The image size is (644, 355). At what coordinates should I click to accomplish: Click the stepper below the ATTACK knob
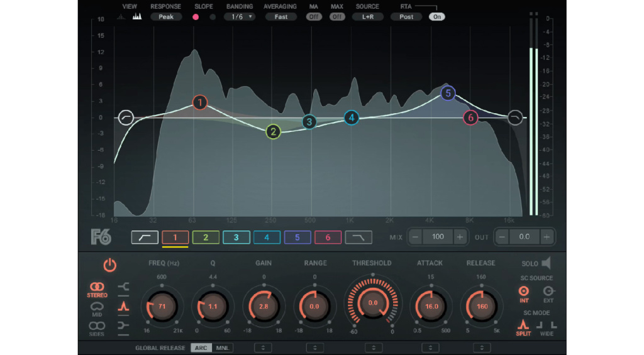pyautogui.click(x=430, y=347)
